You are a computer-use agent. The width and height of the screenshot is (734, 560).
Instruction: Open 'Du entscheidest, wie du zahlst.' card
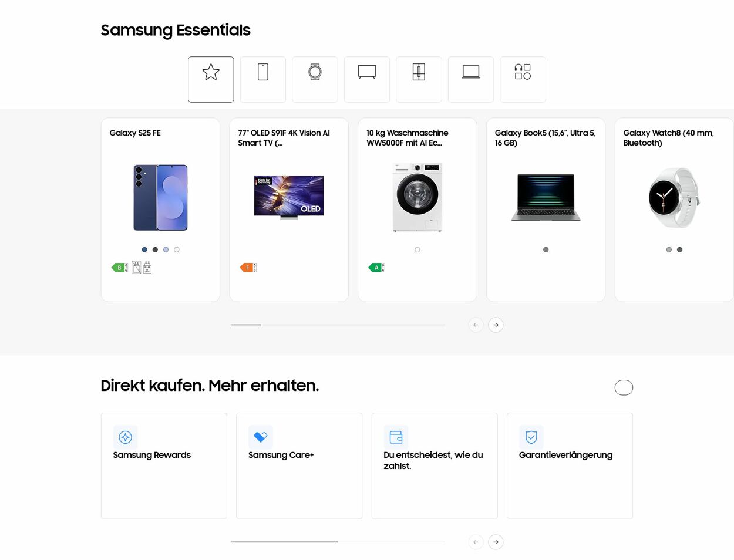coord(435,466)
